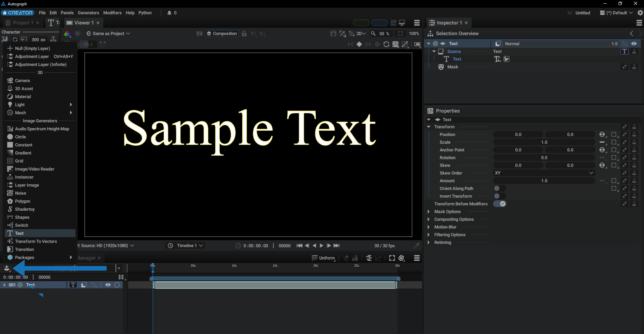This screenshot has height=334, width=644.
Task: Open the Packages submenu
Action: (x=40, y=257)
